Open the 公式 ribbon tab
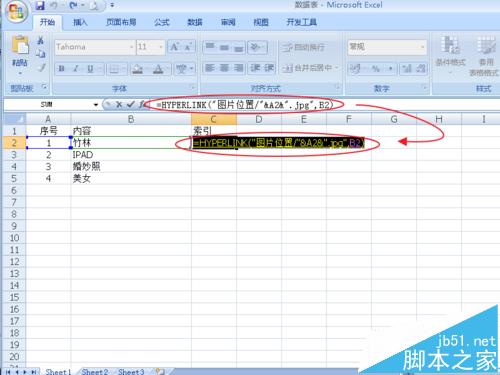 (x=162, y=22)
